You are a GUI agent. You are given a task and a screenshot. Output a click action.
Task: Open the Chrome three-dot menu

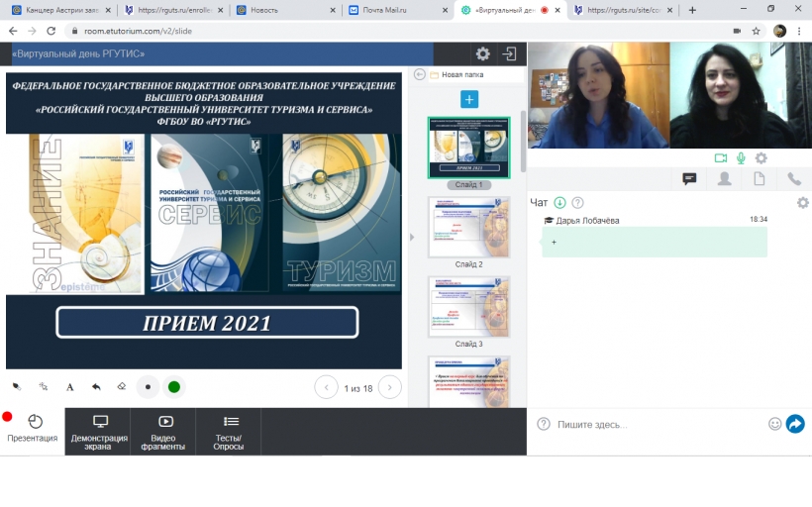[799, 31]
